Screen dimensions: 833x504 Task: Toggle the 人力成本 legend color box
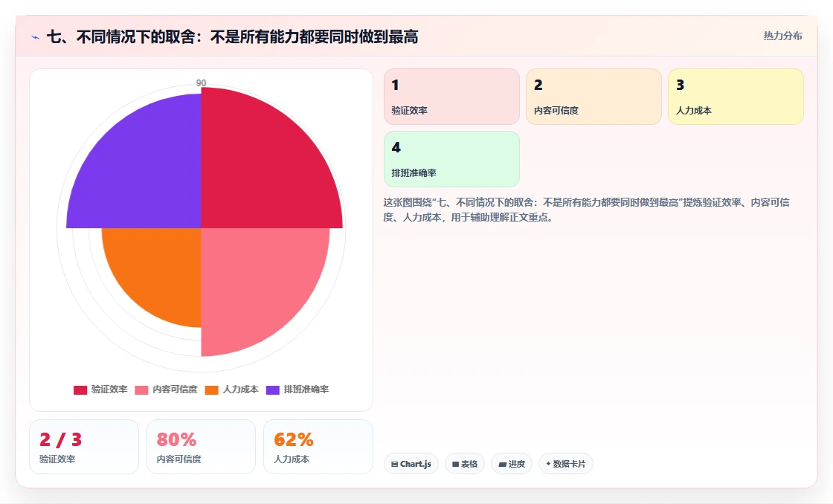(211, 390)
